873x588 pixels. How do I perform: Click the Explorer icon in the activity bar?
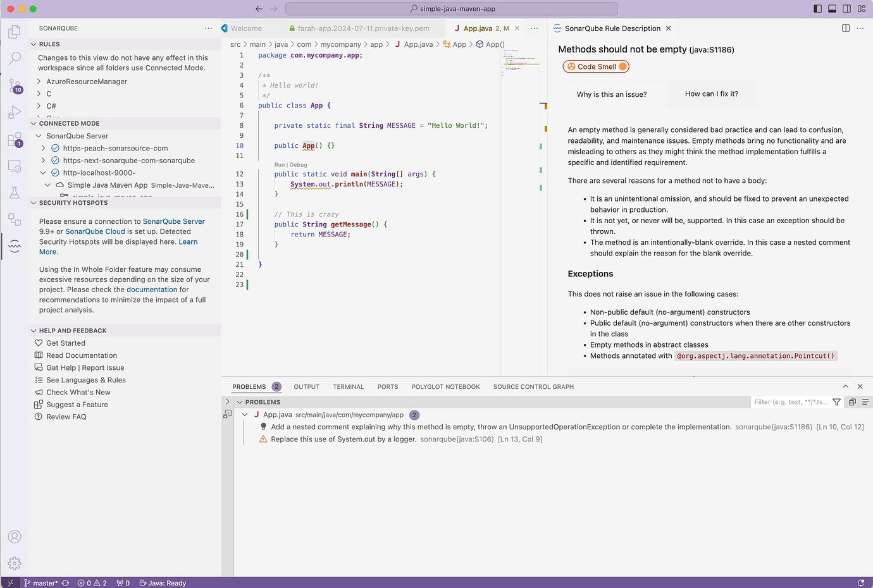tap(15, 32)
